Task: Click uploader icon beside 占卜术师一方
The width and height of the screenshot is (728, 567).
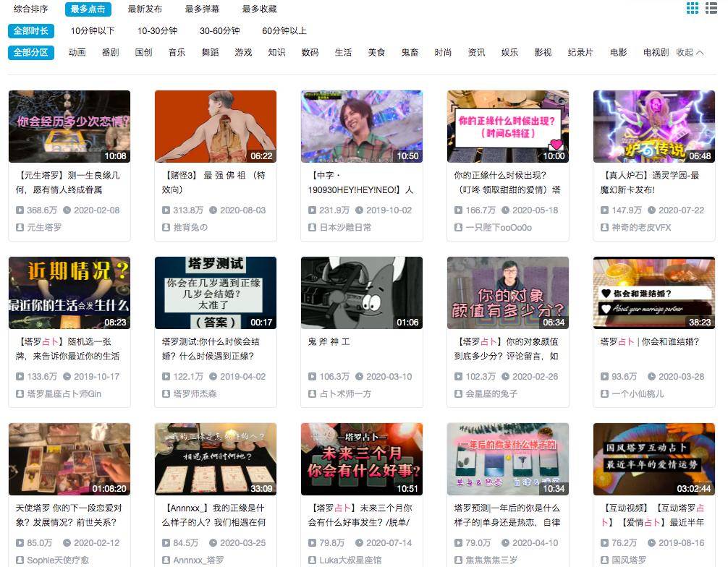Action: tap(313, 393)
